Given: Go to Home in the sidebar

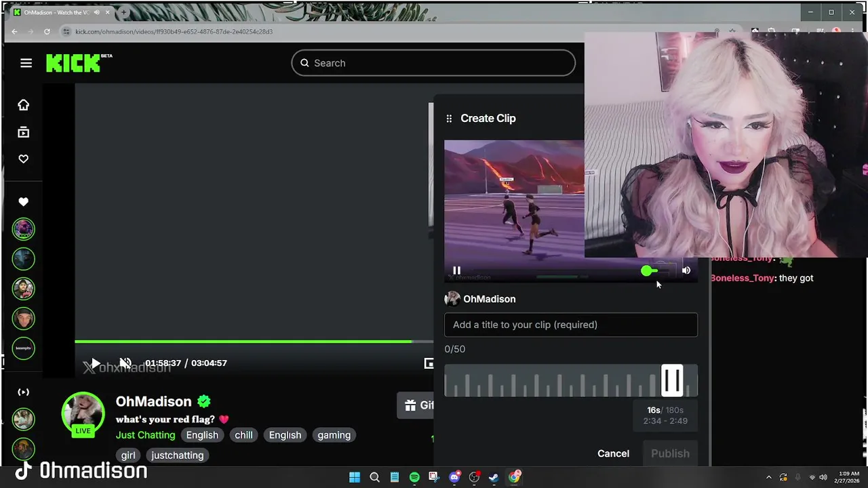Looking at the screenshot, I should coord(24,105).
